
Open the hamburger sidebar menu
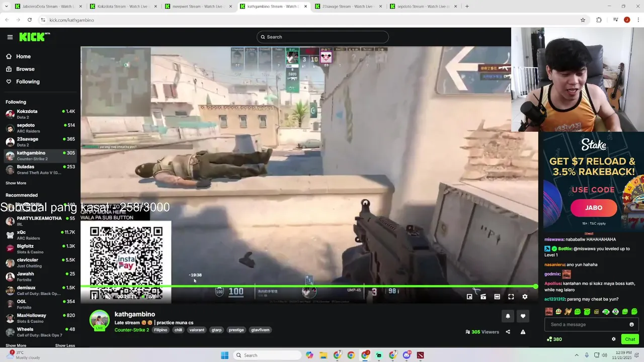tap(10, 37)
